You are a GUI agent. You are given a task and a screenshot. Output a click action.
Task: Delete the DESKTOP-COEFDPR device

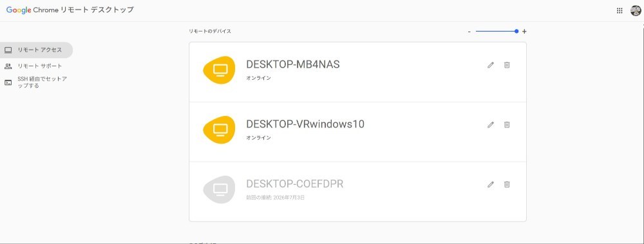tap(507, 184)
